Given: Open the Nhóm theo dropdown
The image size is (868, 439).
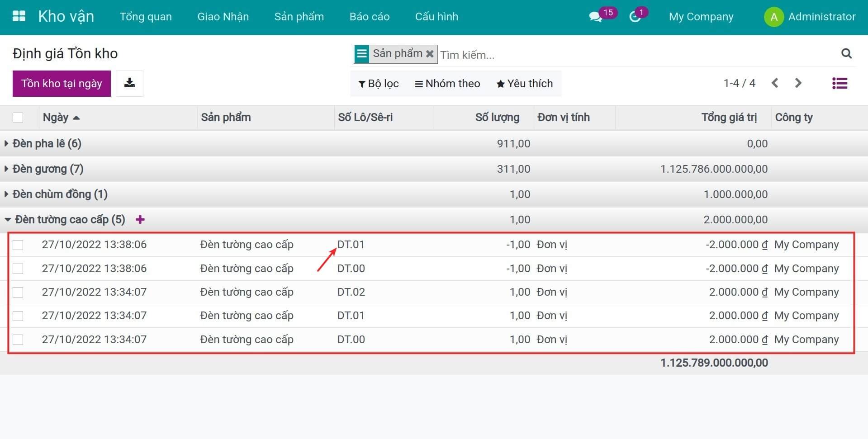Looking at the screenshot, I should coord(447,84).
